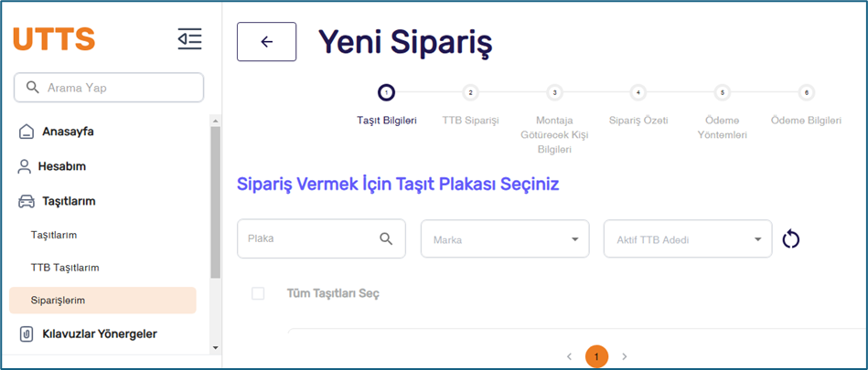Image resolution: width=868 pixels, height=370 pixels.
Task: Click the Taşıtlarım car icon
Action: [27, 201]
